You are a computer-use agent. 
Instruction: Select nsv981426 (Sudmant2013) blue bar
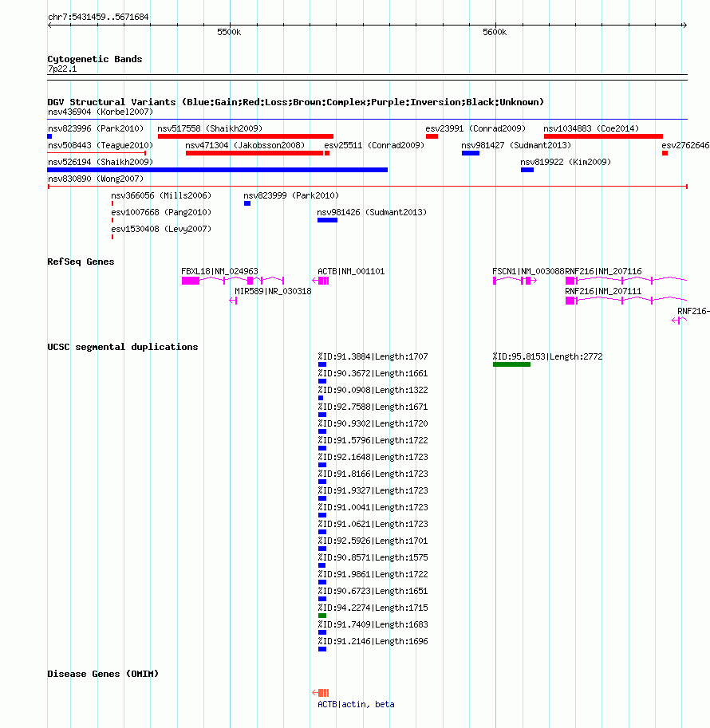pos(327,219)
